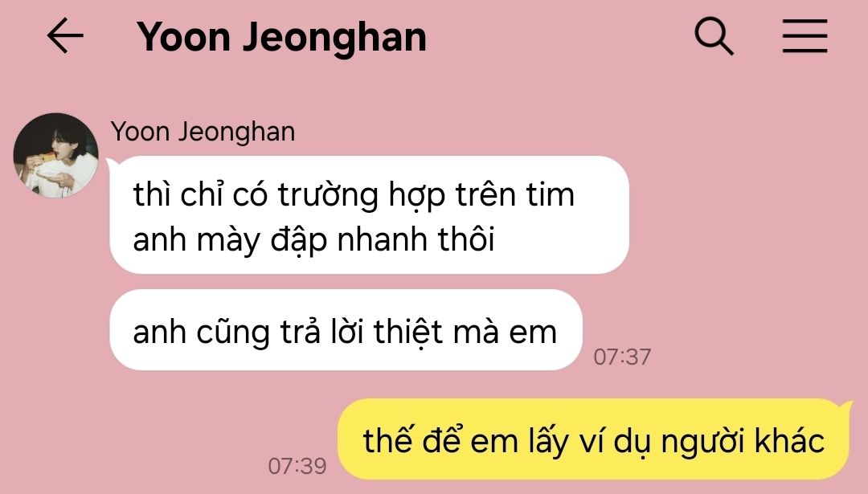
Task: Go back using the left arrow icon
Action: tap(65, 35)
